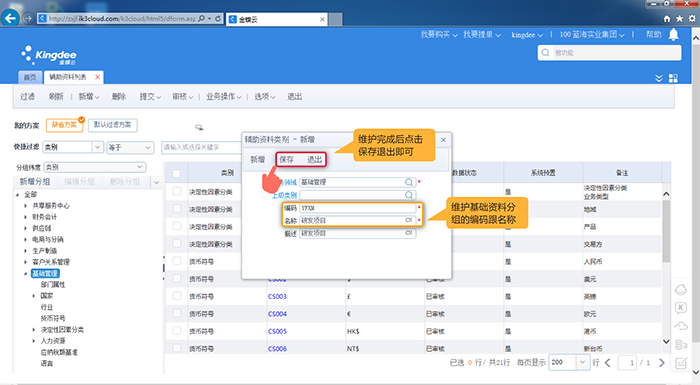This screenshot has height=385, width=700.
Task: Open the 分组维度 类别 dropdown
Action: click(140, 167)
